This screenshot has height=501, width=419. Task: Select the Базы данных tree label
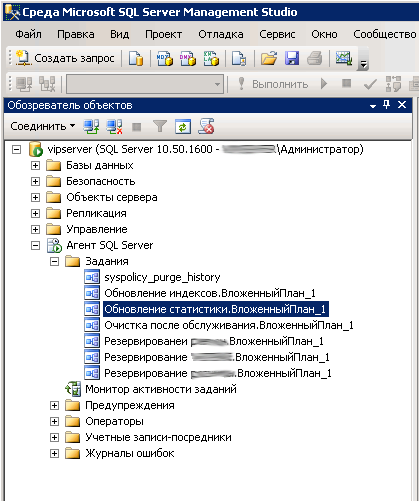click(100, 165)
